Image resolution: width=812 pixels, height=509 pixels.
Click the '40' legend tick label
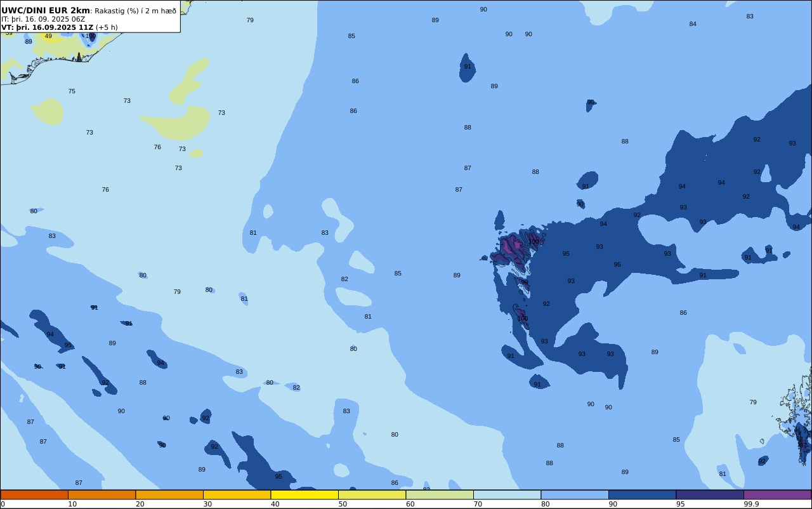click(275, 504)
